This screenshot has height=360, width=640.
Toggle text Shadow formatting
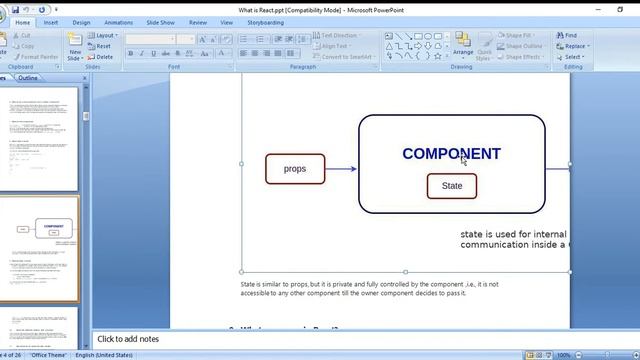[178, 53]
